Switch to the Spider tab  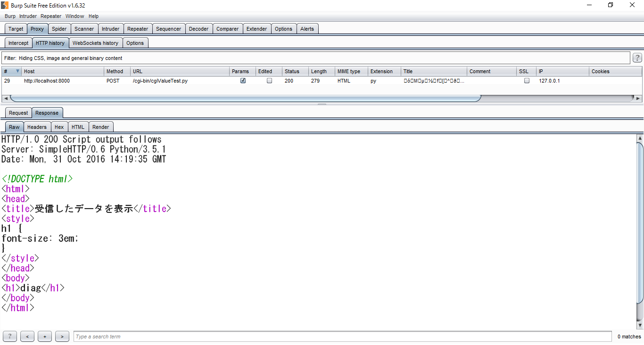pyautogui.click(x=59, y=29)
